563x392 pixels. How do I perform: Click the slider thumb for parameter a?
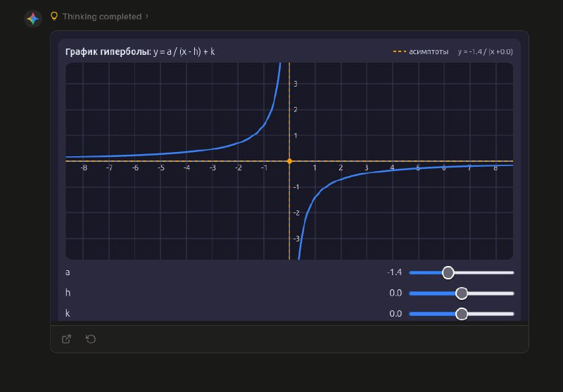coord(448,272)
